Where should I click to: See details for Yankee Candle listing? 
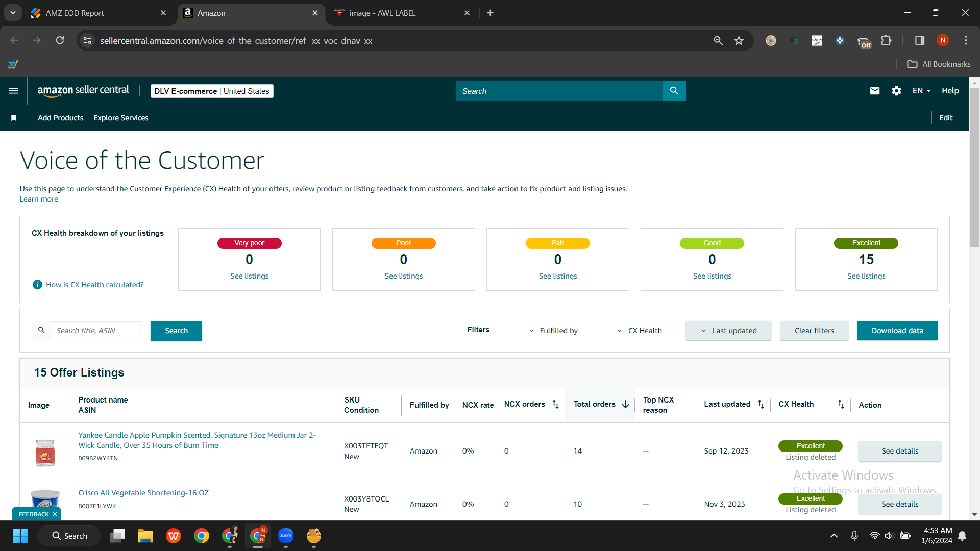[900, 451]
